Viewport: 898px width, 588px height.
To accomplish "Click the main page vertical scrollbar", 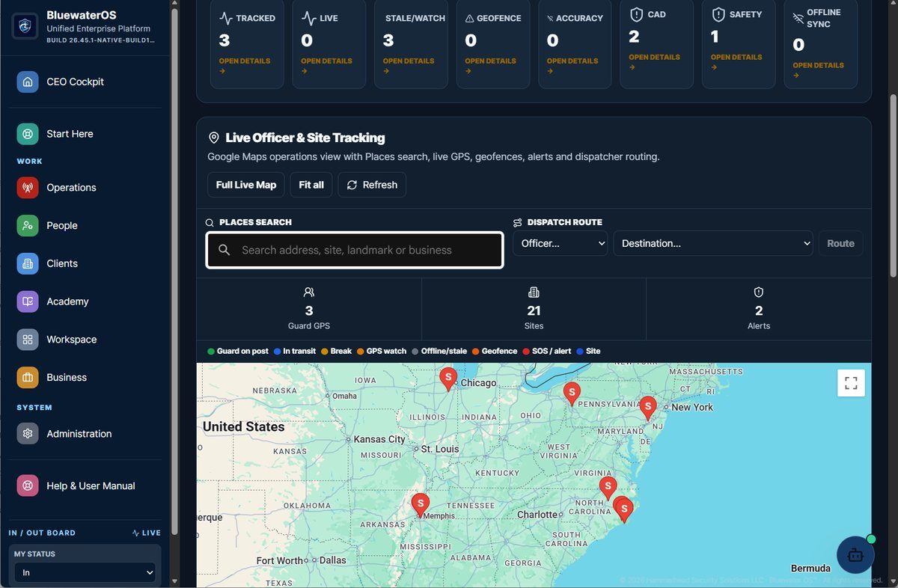I will pos(893,185).
